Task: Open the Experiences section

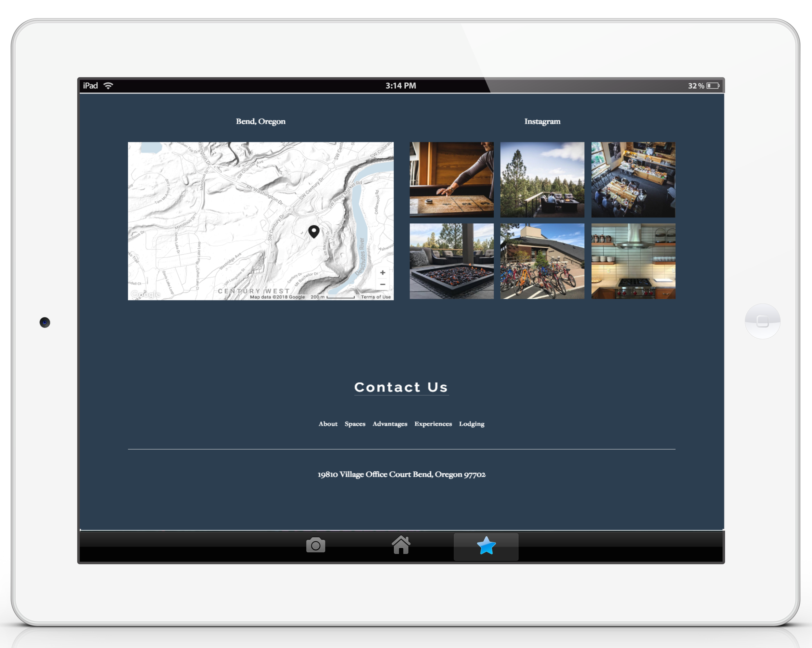Action: pyautogui.click(x=433, y=424)
